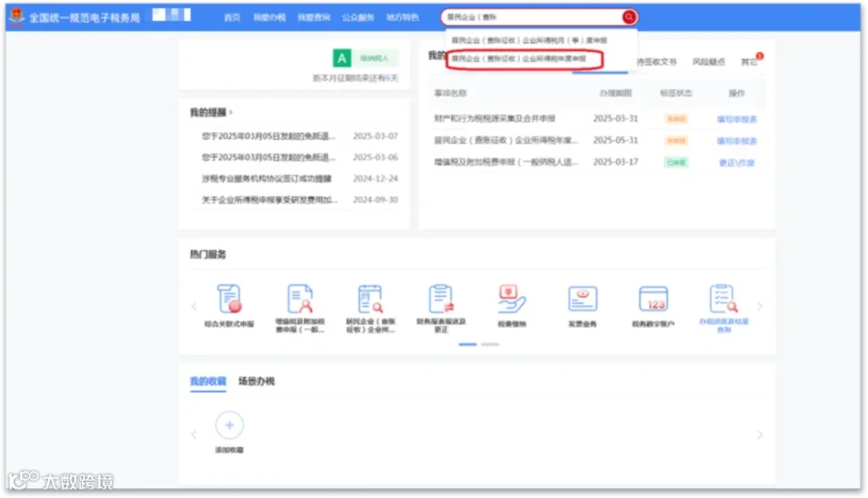Select the 场景办税 tab

click(x=257, y=381)
